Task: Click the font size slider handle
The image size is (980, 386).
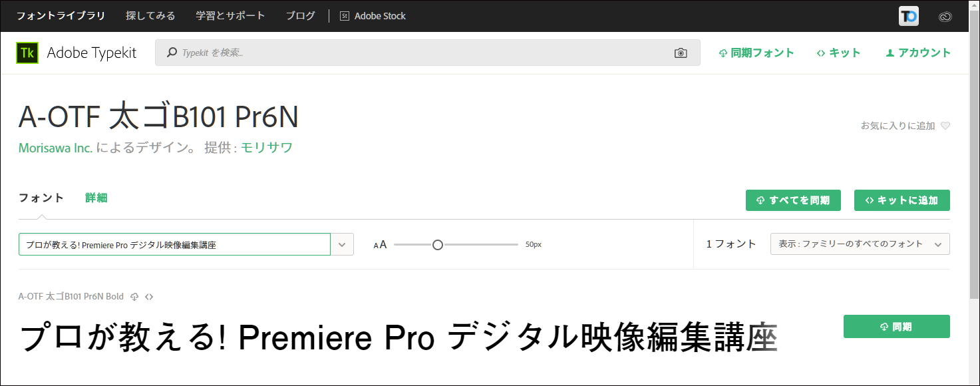Action: click(437, 245)
